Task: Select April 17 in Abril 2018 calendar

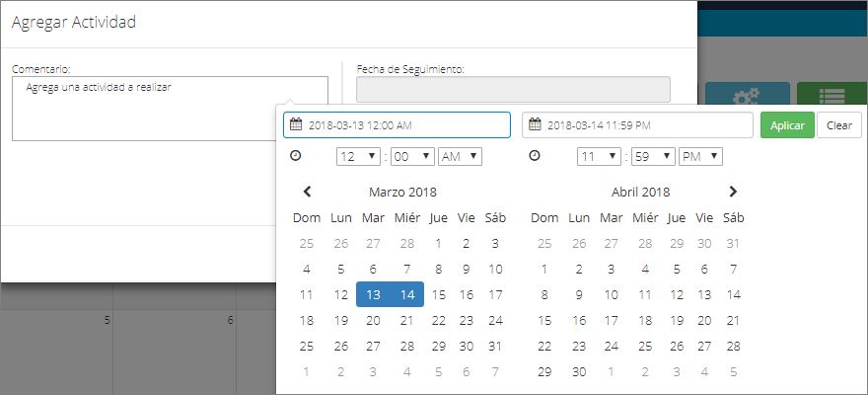Action: point(612,320)
